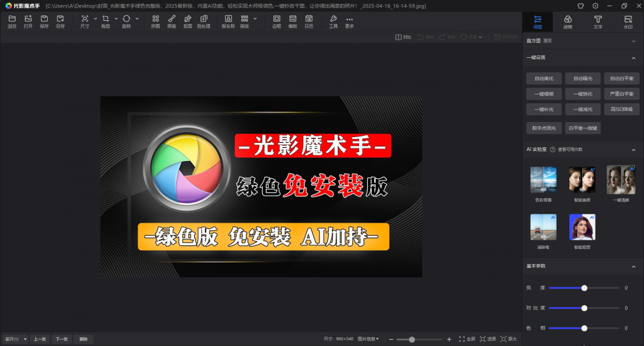Open the 拼图 collage tool
The width and height of the screenshot is (644, 346).
point(155,21)
